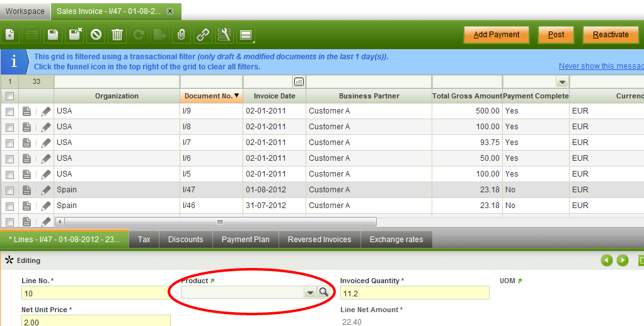Viewport: 644px width, 326px height.
Task: Click the chain link toolbar icon
Action: 202,35
